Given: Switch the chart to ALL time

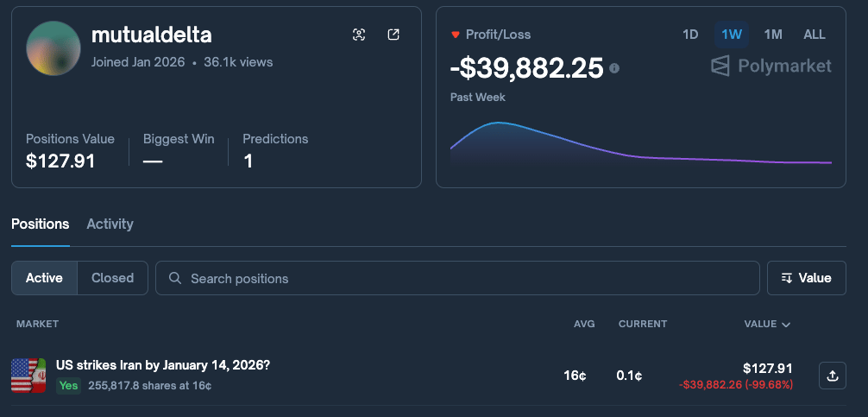Looking at the screenshot, I should [815, 35].
